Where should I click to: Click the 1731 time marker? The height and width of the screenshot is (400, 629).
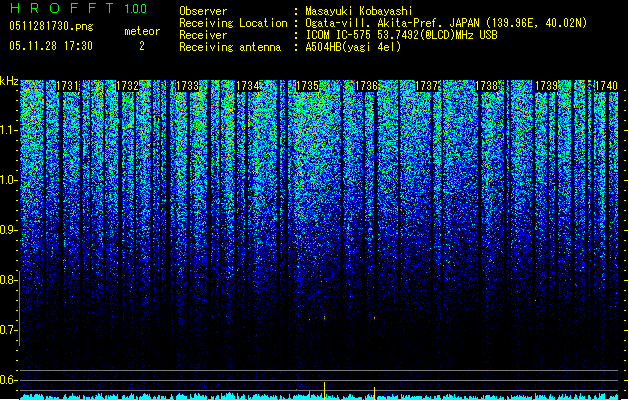(67, 86)
